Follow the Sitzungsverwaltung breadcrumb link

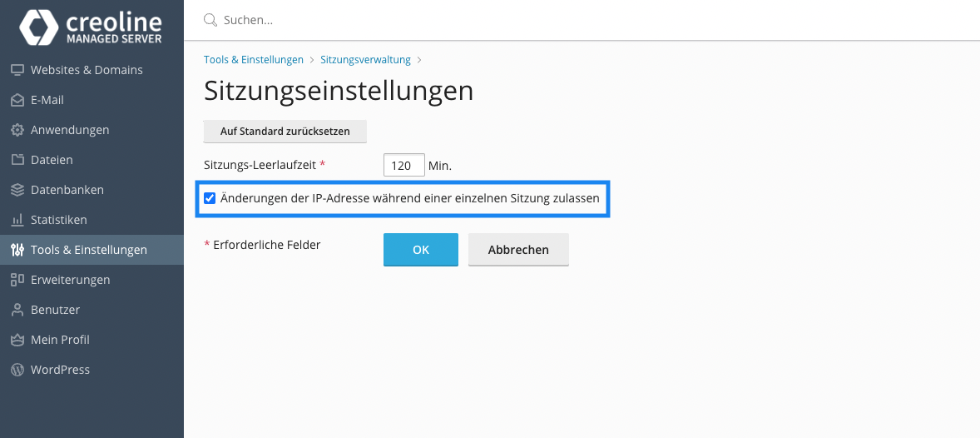[365, 60]
